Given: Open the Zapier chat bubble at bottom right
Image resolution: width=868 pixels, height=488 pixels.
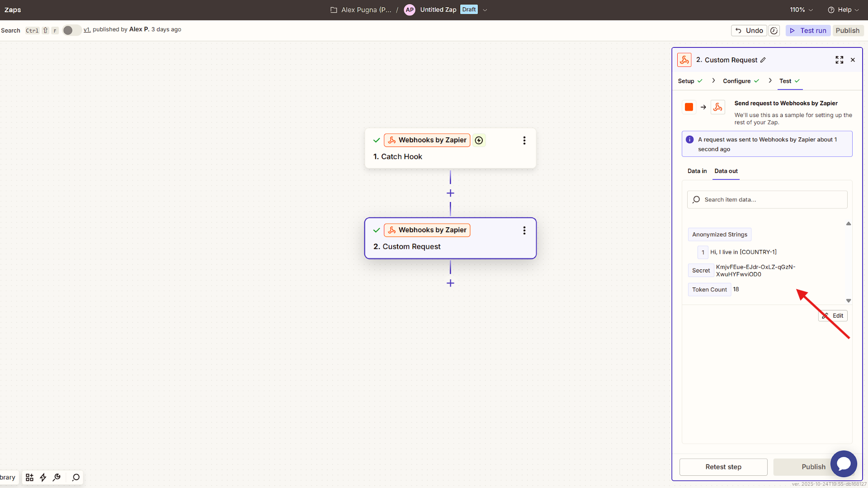Looking at the screenshot, I should [844, 464].
